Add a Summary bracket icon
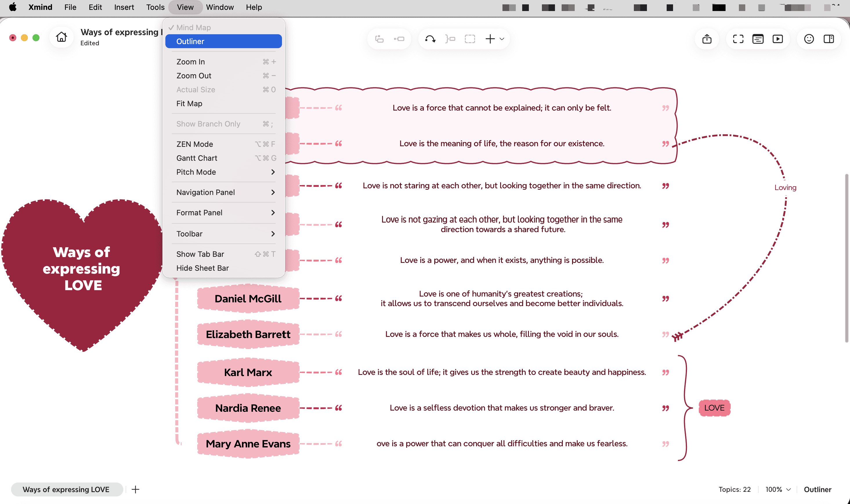Viewport: 850px width, 504px height. pos(450,39)
